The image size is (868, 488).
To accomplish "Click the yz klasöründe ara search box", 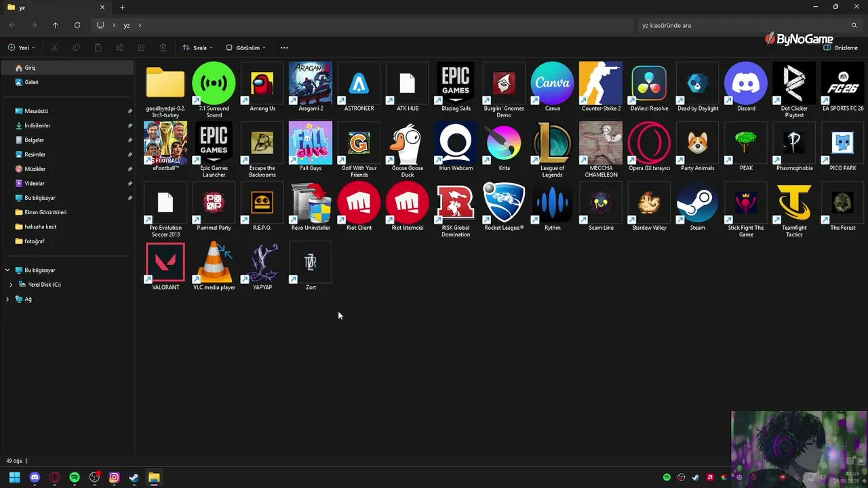I will pyautogui.click(x=749, y=25).
